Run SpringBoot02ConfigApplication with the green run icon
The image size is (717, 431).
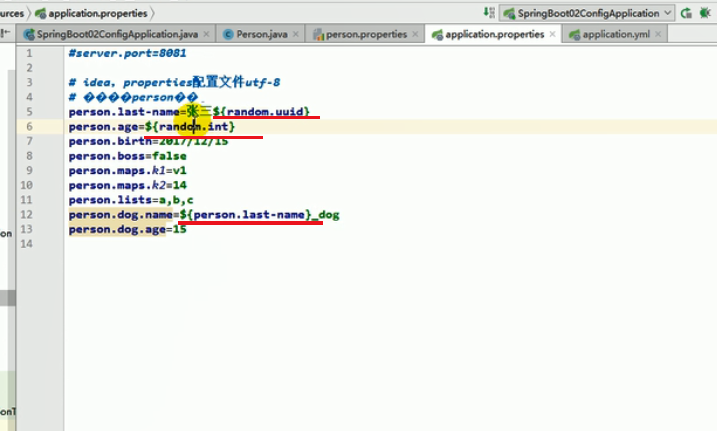tap(686, 13)
